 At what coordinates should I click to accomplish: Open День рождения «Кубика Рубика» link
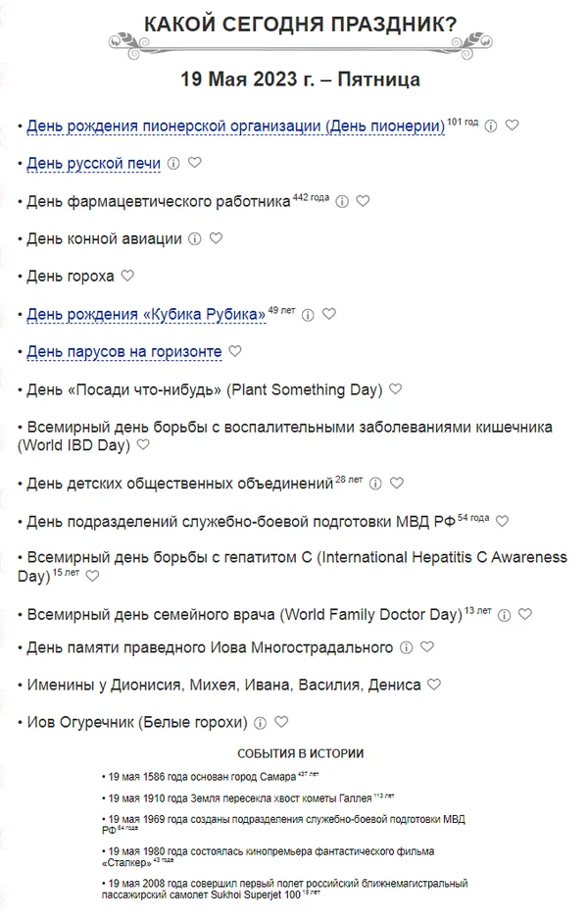pyautogui.click(x=146, y=315)
